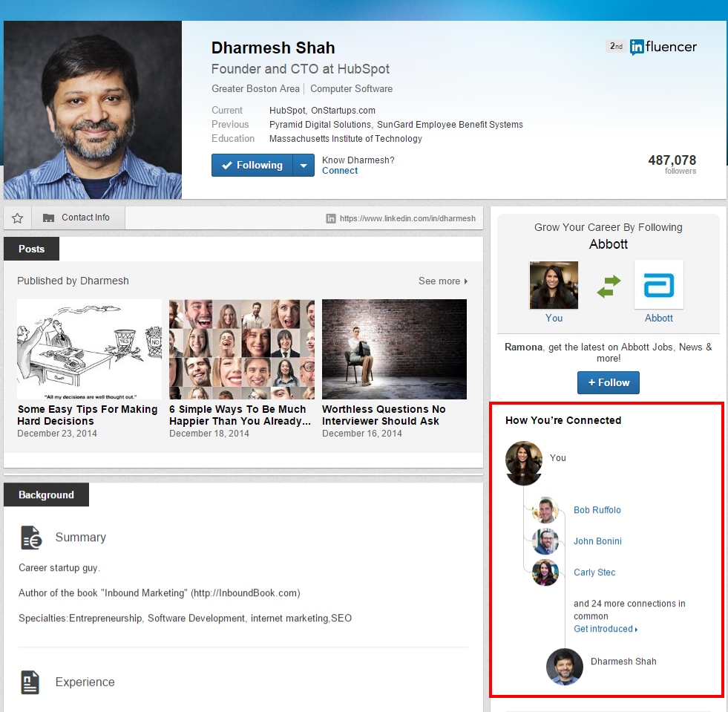Image resolution: width=728 pixels, height=712 pixels.
Task: Click the Connect link
Action: (x=339, y=171)
